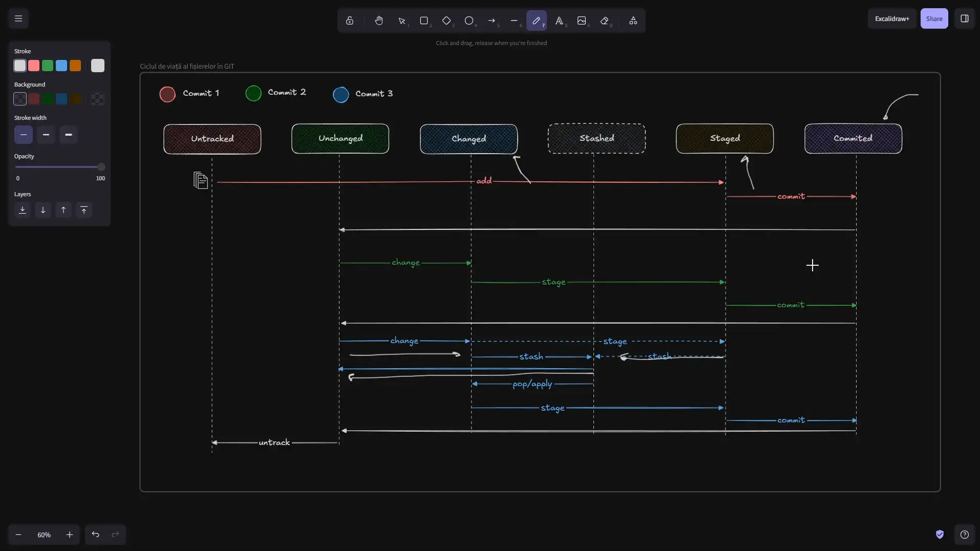Choose the bold stroke width option
The height and width of the screenshot is (551, 980).
point(46,135)
